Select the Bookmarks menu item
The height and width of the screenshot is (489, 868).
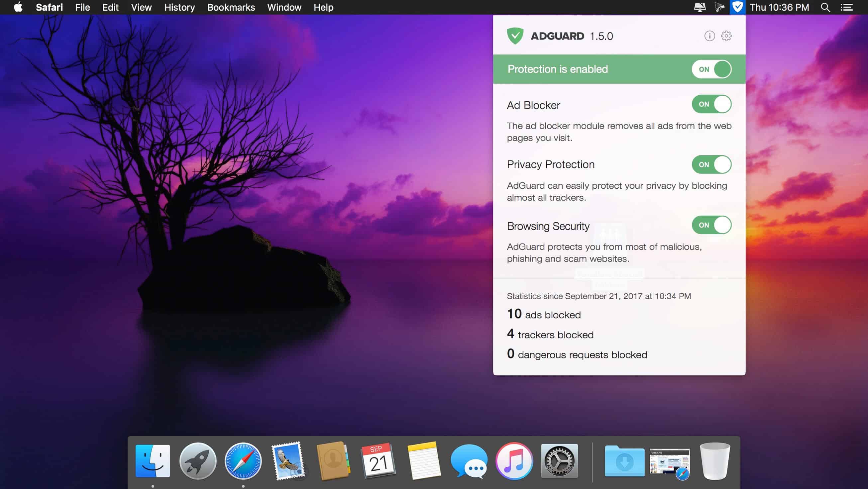point(231,7)
